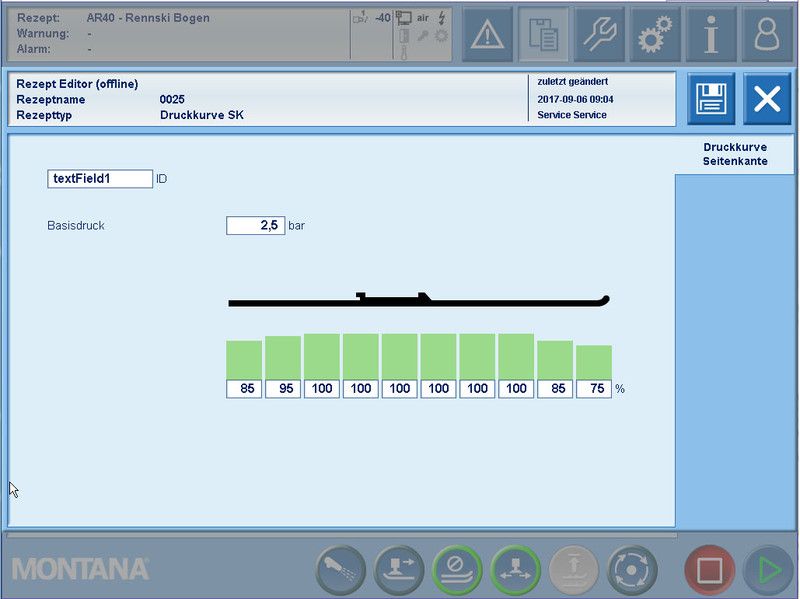Select the Druckkurve Seitenkante tab
The image size is (800, 599).
pyautogui.click(x=734, y=154)
